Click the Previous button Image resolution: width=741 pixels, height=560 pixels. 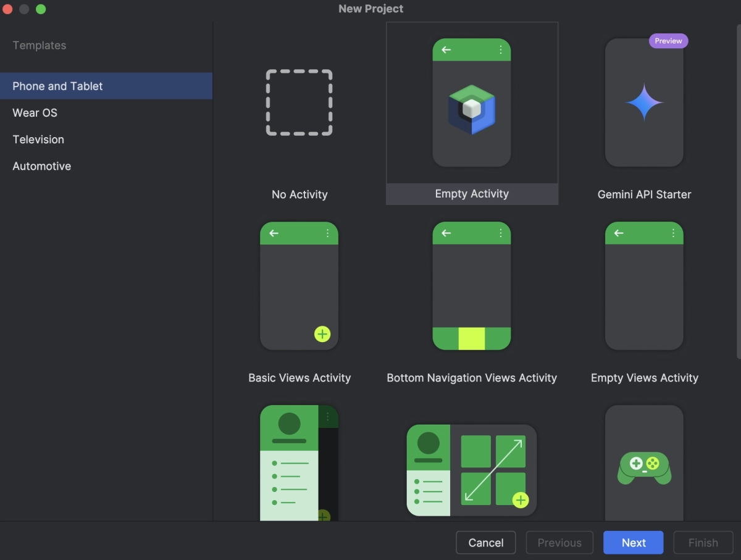(x=559, y=542)
